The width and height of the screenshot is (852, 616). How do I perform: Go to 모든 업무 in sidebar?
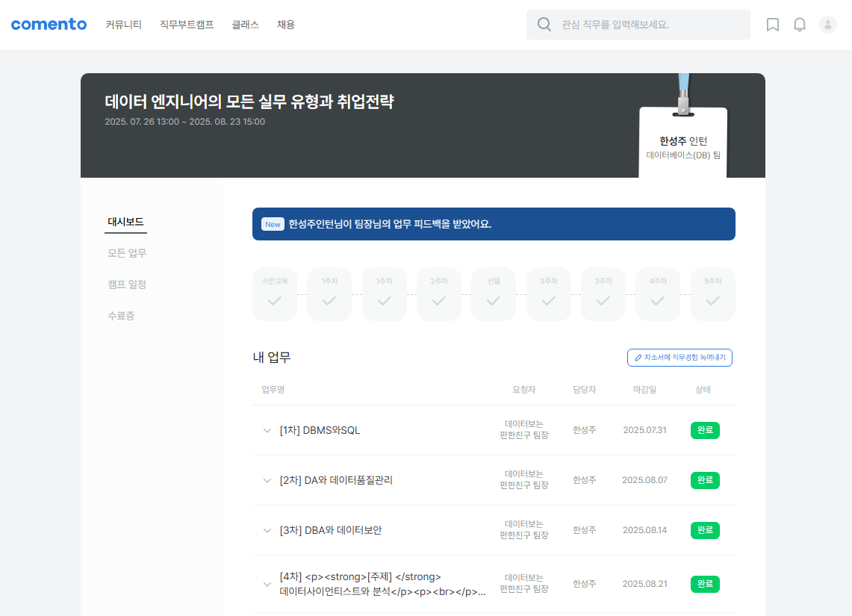pos(127,253)
